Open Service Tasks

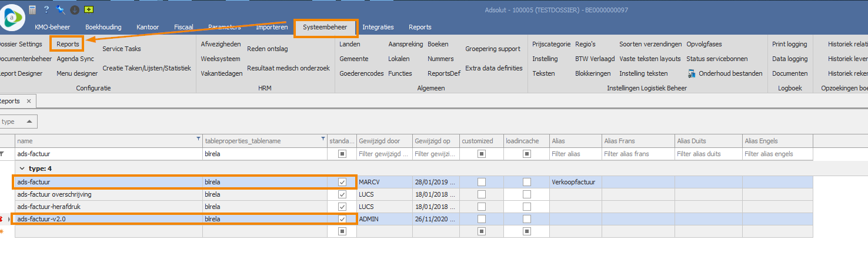coord(122,49)
